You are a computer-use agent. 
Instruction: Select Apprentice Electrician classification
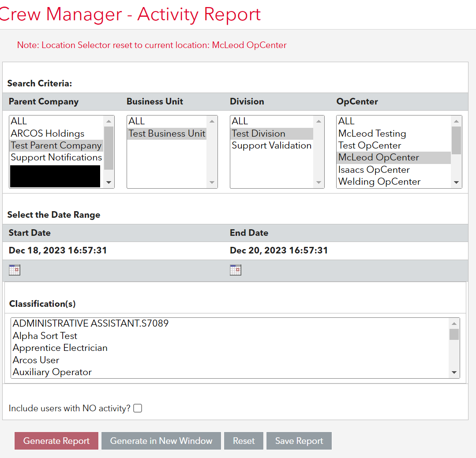pos(60,348)
